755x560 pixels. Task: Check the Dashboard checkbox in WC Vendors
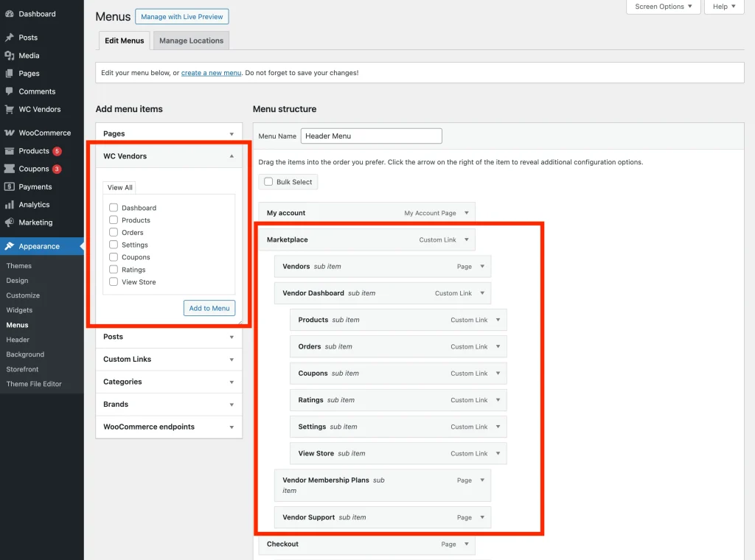(114, 207)
